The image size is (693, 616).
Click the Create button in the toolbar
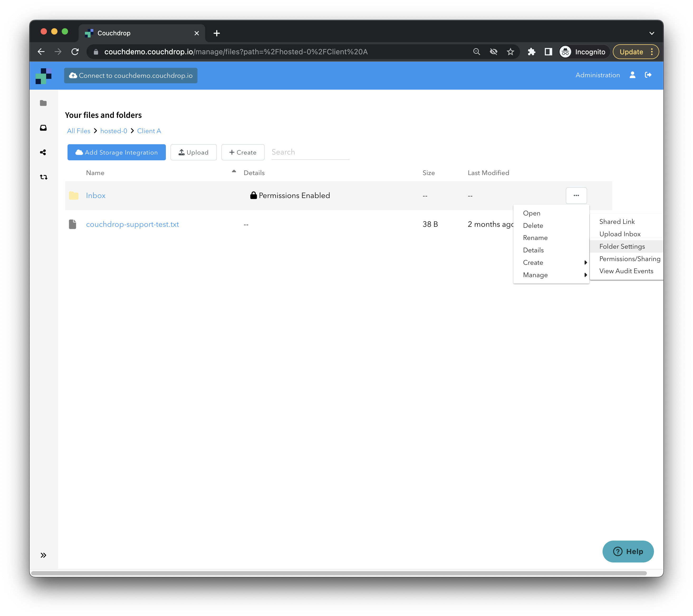pyautogui.click(x=242, y=152)
